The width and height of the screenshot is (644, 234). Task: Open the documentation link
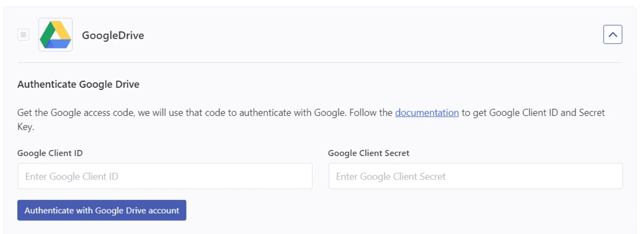[x=427, y=113]
